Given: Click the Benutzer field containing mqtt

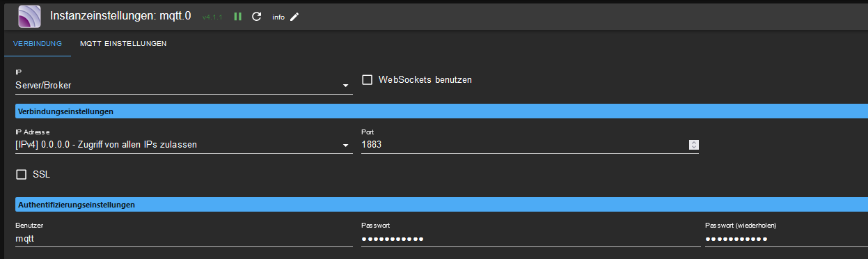Looking at the screenshot, I should 184,238.
